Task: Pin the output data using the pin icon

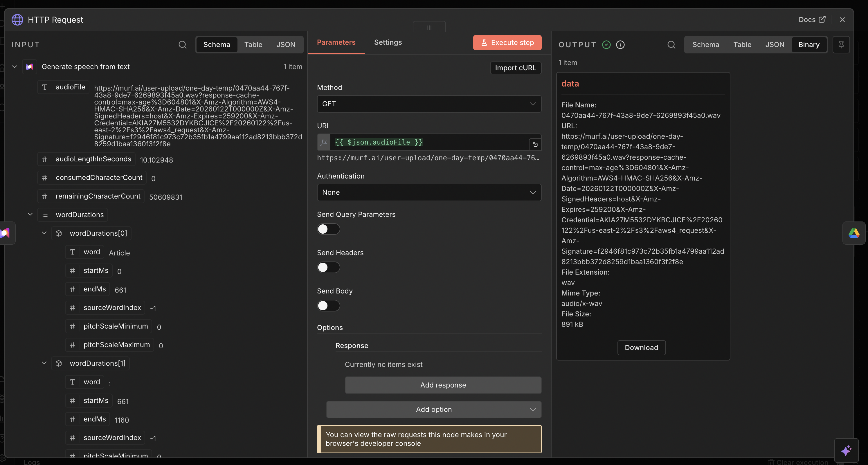Action: click(841, 44)
